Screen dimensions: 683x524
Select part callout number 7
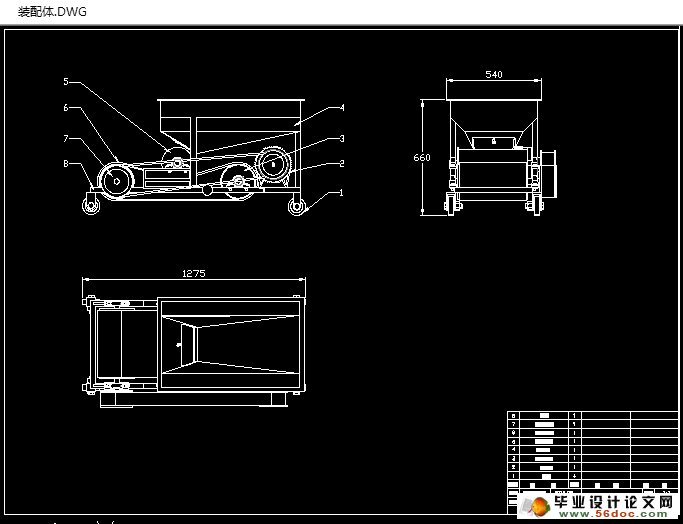coord(65,138)
